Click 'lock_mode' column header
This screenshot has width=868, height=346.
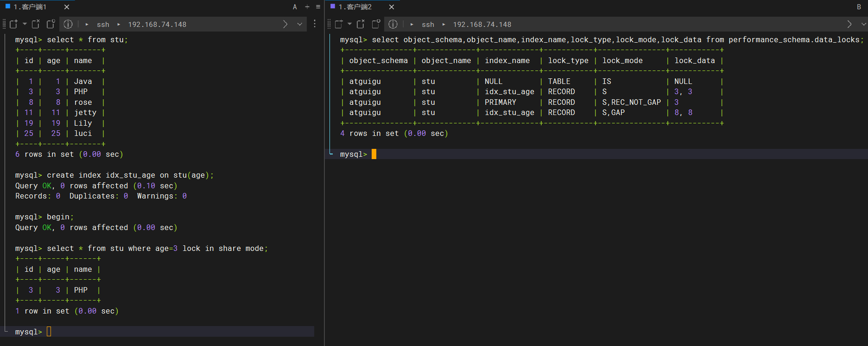(622, 61)
